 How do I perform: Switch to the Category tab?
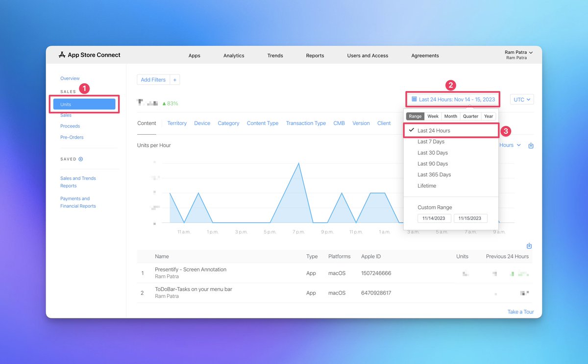[228, 123]
